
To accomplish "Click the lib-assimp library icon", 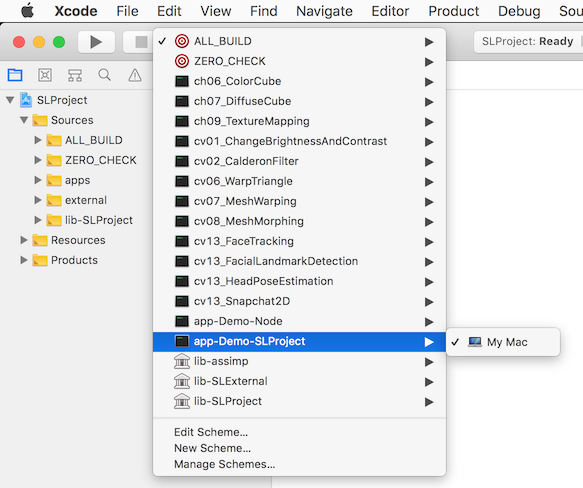I will tap(182, 361).
